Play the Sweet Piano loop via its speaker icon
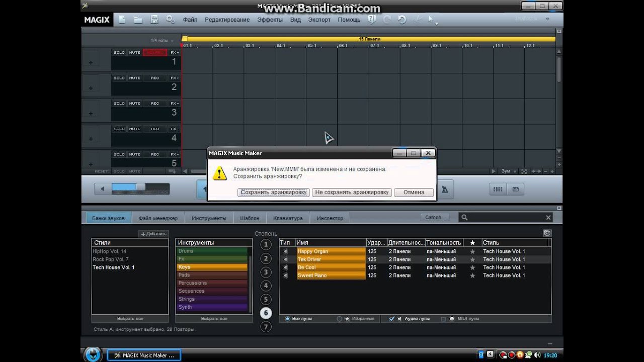 pos(285,276)
